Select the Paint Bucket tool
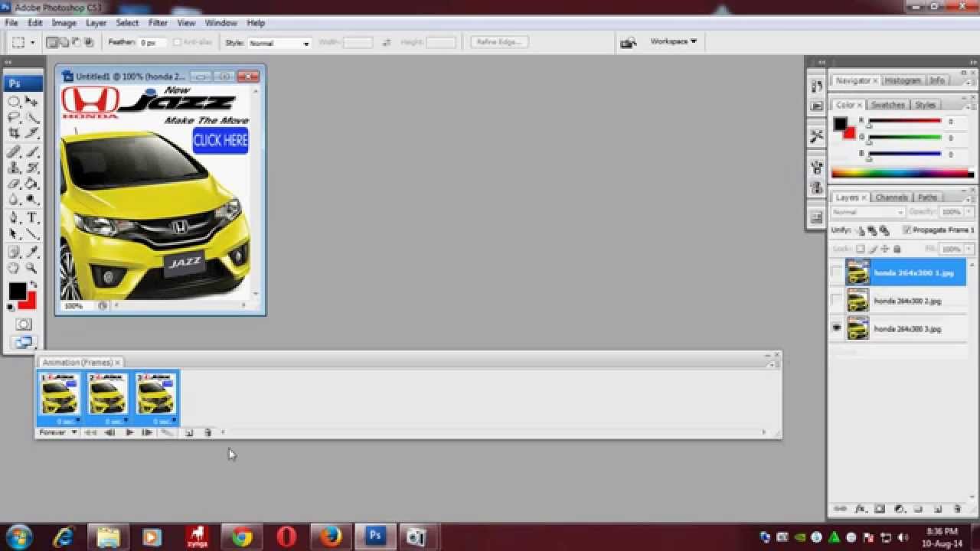The image size is (980, 551). 32,184
